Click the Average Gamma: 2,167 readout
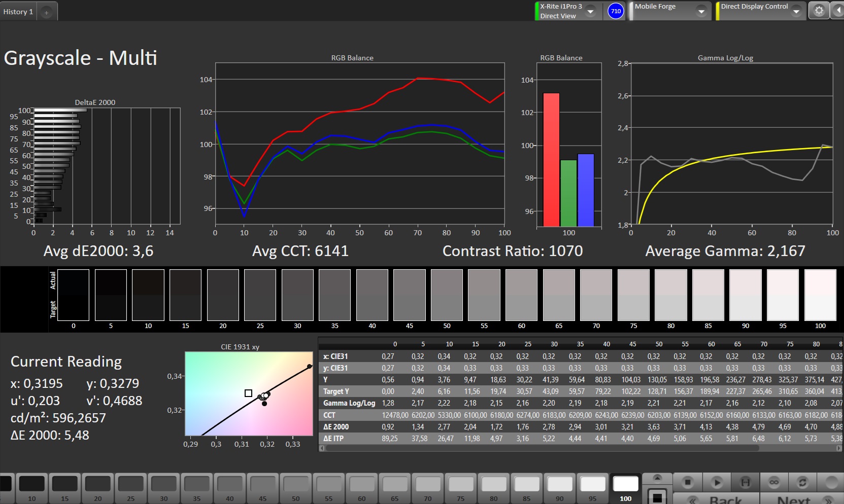 point(725,251)
